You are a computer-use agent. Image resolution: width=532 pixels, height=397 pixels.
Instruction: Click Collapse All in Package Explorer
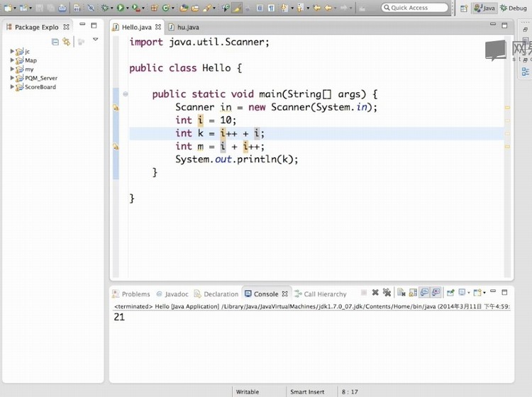(x=55, y=42)
